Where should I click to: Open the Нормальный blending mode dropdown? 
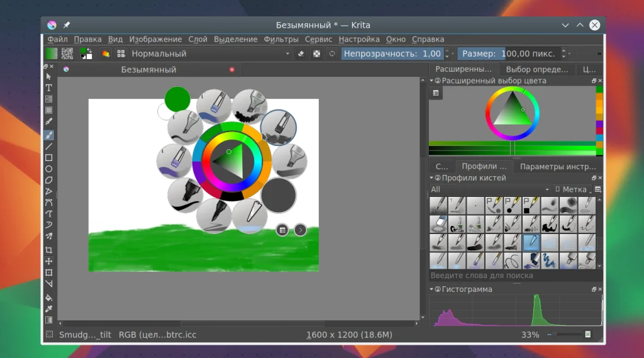click(x=211, y=54)
